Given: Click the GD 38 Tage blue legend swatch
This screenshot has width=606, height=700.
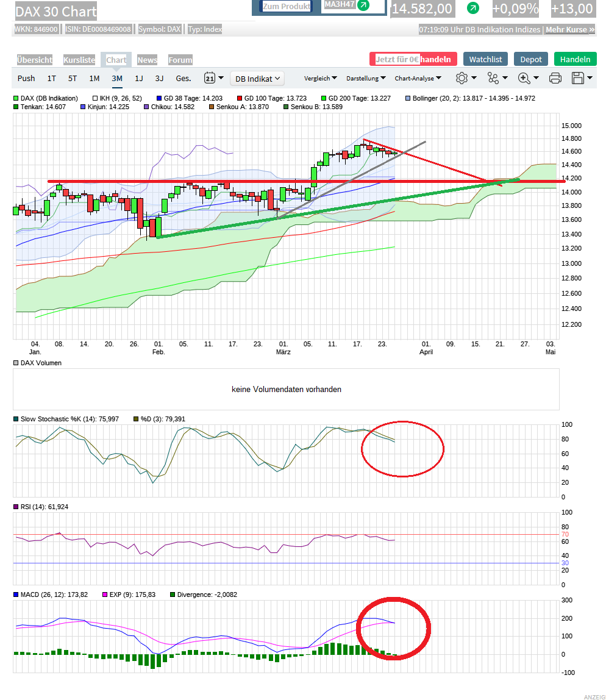Looking at the screenshot, I should coord(159,98).
